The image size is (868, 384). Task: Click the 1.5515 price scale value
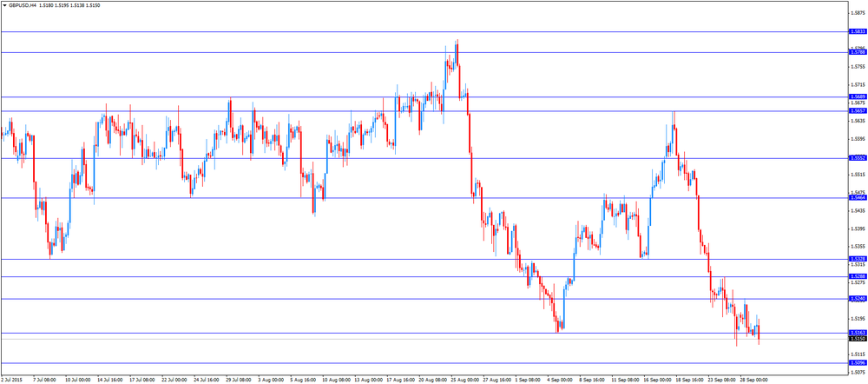[858, 175]
